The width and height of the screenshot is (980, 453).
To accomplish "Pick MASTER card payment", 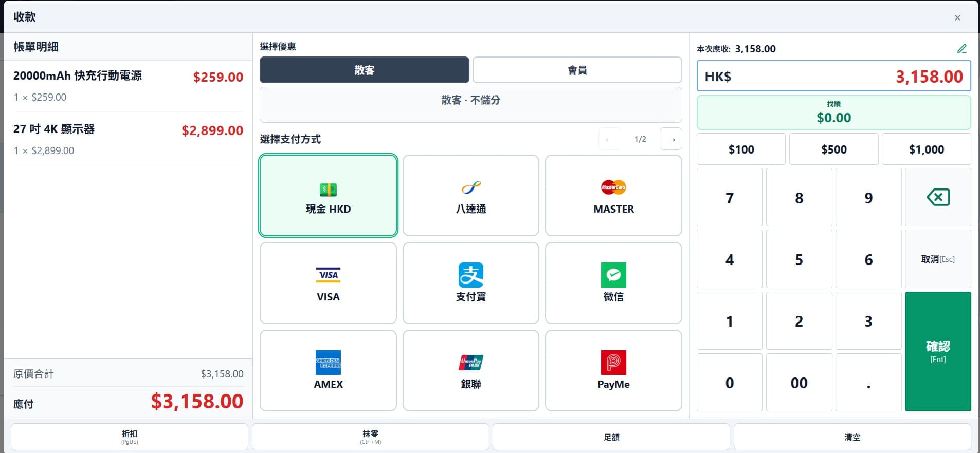I will click(x=613, y=196).
